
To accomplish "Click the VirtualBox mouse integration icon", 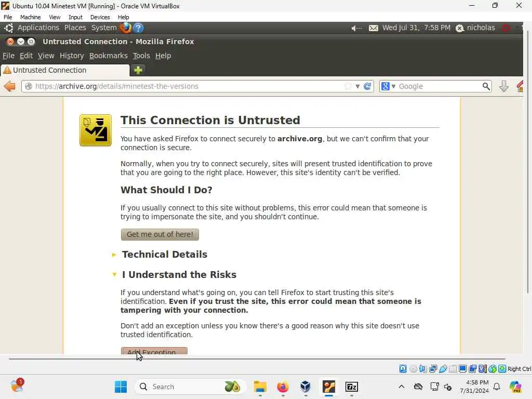I will point(493,369).
